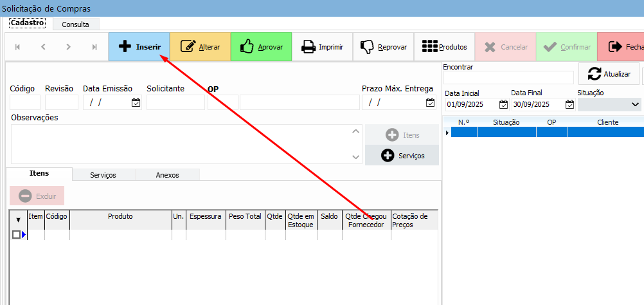Open the Situação dropdown

pos(635,104)
